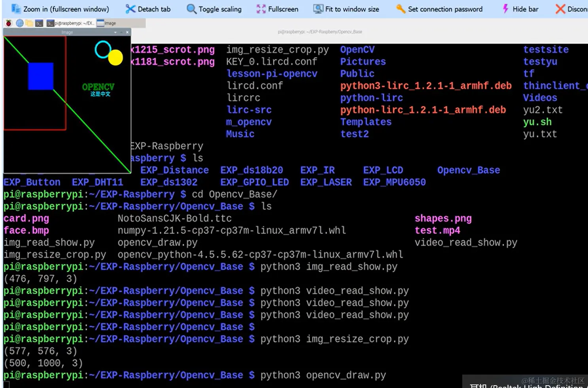This screenshot has width=588, height=388.
Task: Select the cd Opencv_Base/ command text
Action: tap(234, 194)
